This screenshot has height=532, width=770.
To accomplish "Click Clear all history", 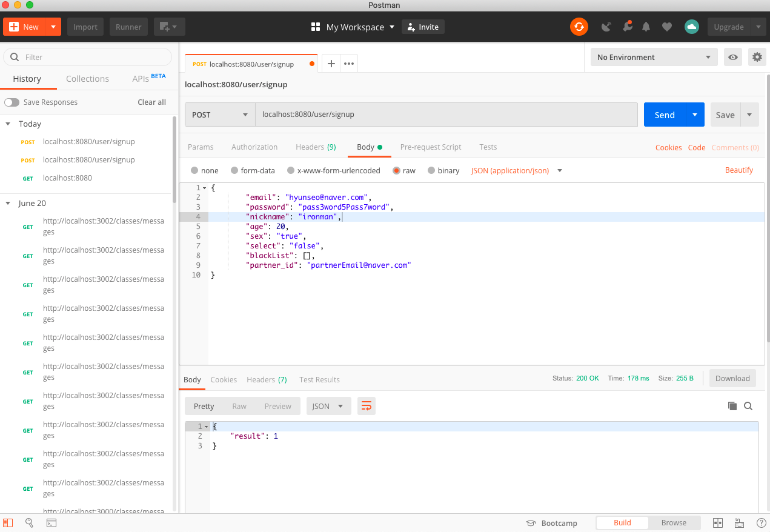I will (x=151, y=102).
